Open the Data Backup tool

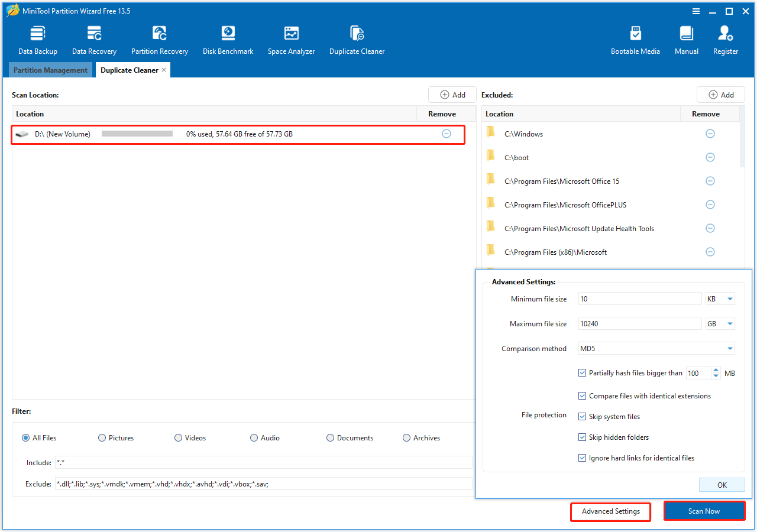click(37, 38)
